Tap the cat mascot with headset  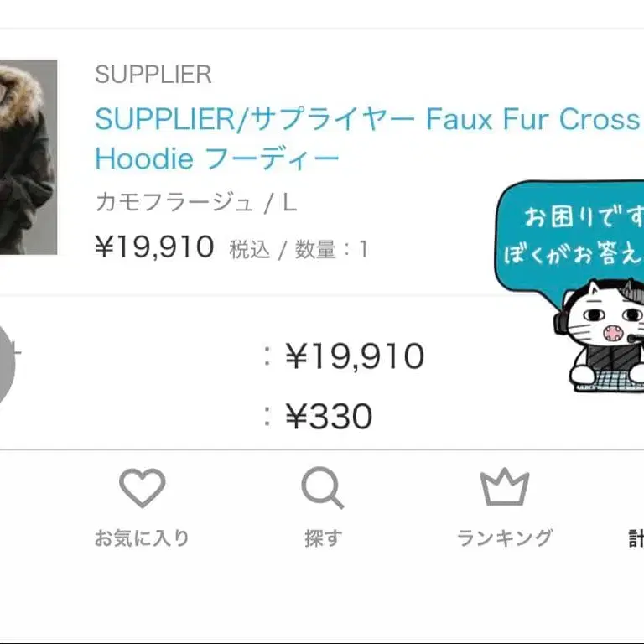[600, 335]
